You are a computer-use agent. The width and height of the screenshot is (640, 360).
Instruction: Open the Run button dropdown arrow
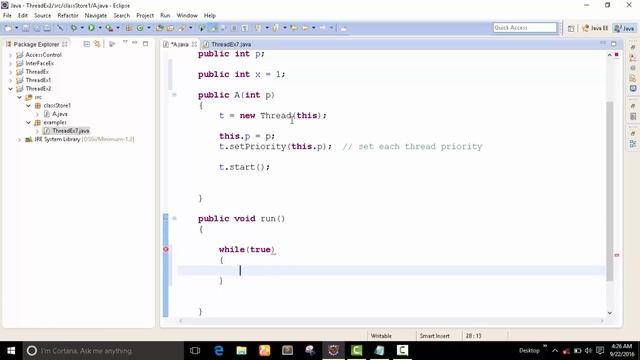[x=100, y=28]
